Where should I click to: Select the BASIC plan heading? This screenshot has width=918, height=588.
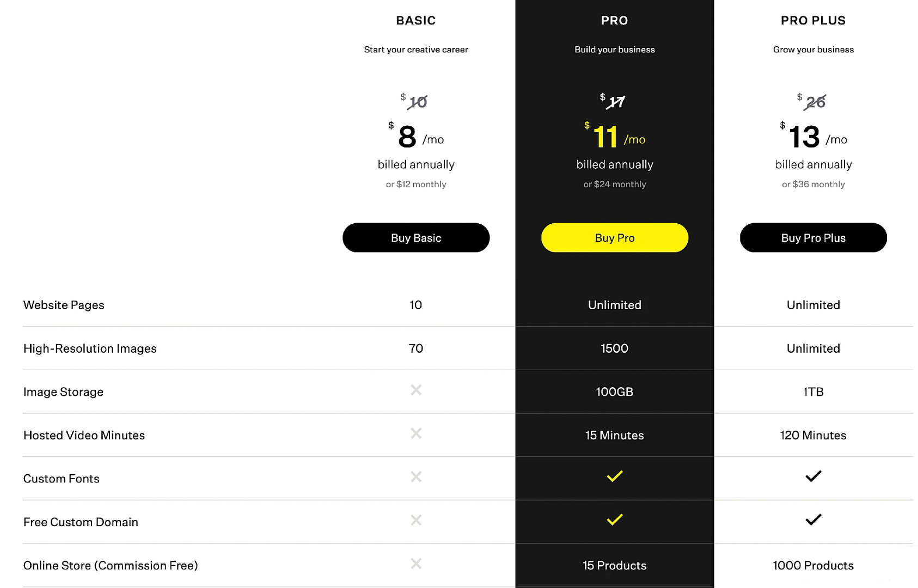point(416,21)
